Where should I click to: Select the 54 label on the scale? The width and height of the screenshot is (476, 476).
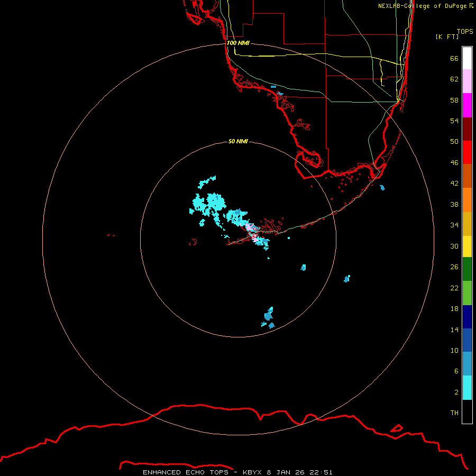pyautogui.click(x=454, y=121)
